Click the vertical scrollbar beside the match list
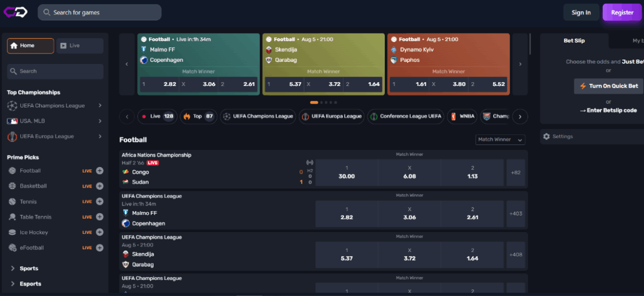644x296 pixels. [x=530, y=44]
